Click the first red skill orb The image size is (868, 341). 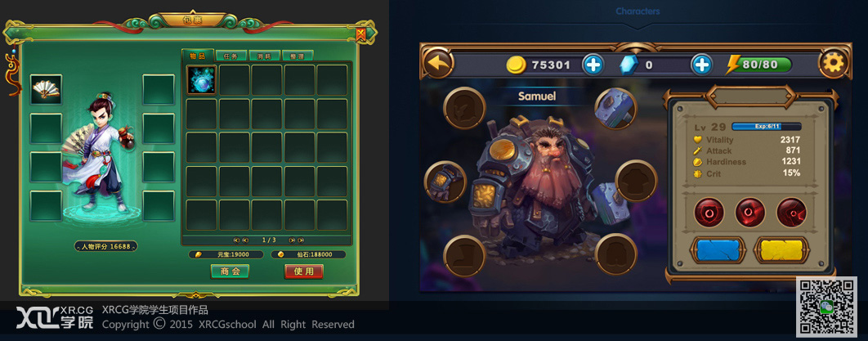point(709,213)
